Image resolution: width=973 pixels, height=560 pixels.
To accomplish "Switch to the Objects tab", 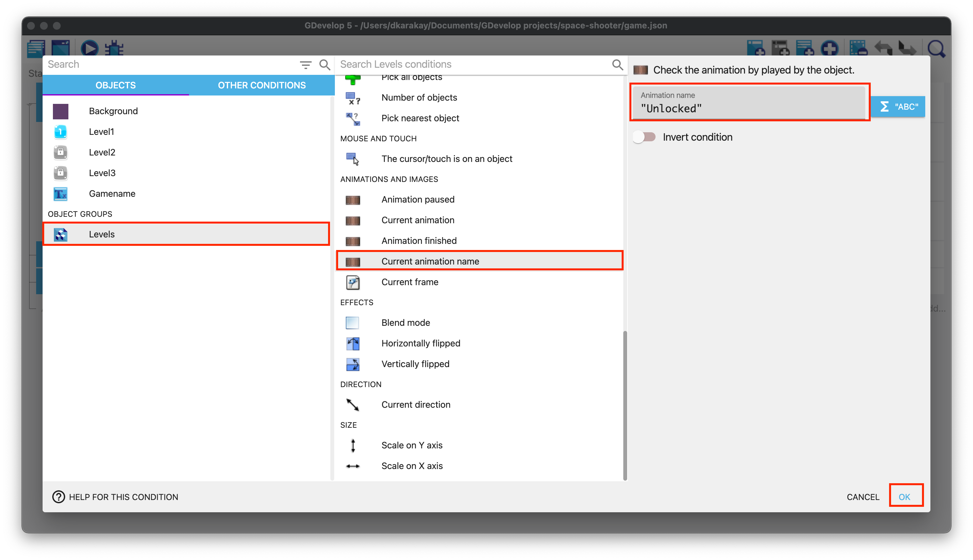I will [115, 85].
